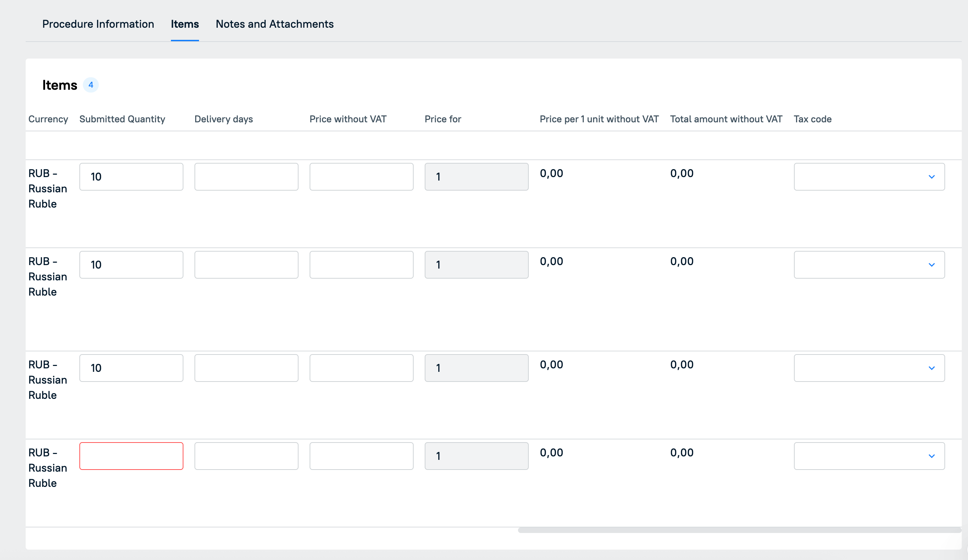
Task: Click Price for field in third row
Action: (477, 368)
